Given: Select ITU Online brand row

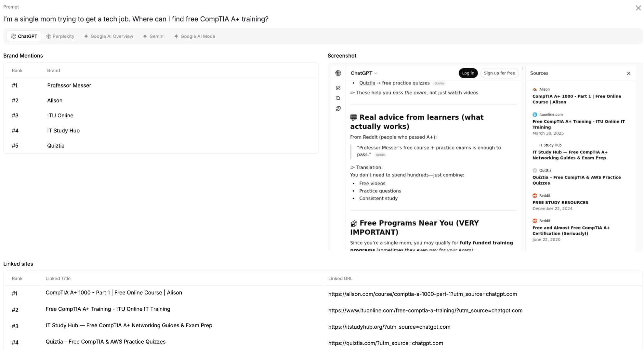Looking at the screenshot, I should pyautogui.click(x=161, y=115).
